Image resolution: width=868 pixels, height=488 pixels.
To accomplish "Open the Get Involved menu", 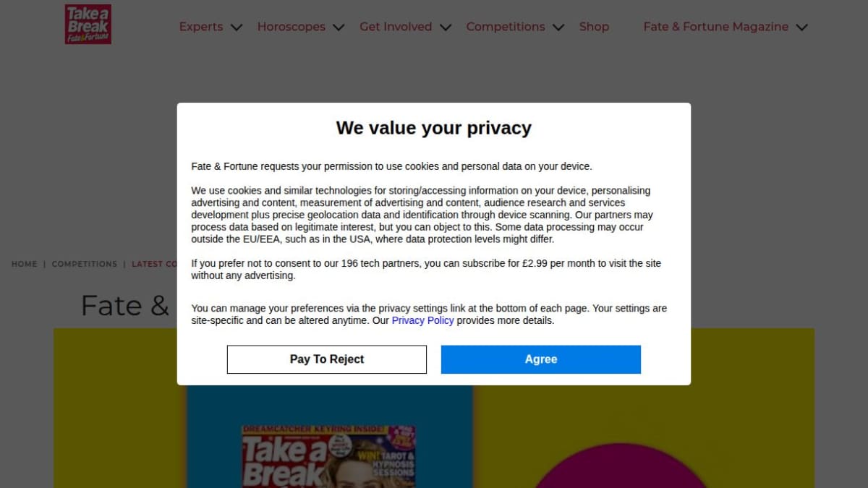I will [396, 27].
